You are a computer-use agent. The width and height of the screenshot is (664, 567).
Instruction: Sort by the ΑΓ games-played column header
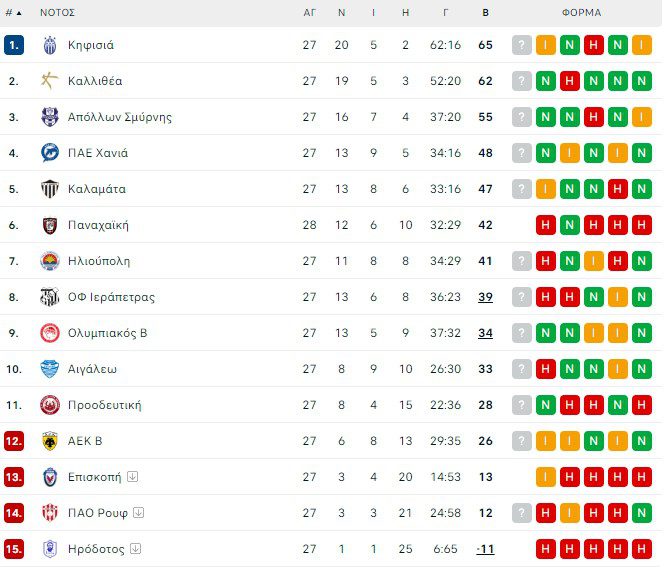(309, 13)
